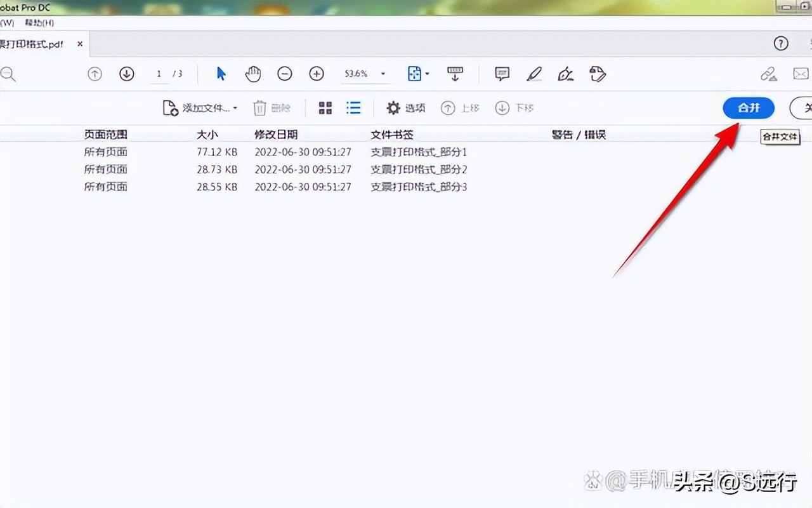The height and width of the screenshot is (508, 812).
Task: Click the 上移 move up button
Action: pyautogui.click(x=460, y=108)
